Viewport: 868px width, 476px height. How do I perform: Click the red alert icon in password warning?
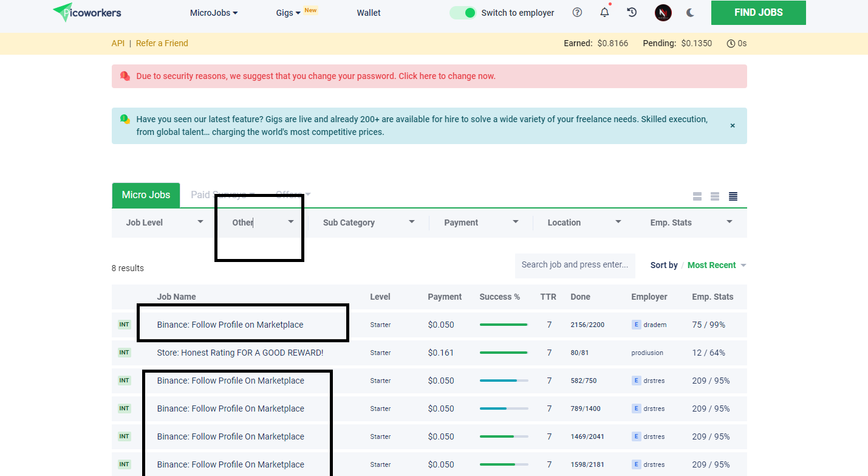click(125, 76)
